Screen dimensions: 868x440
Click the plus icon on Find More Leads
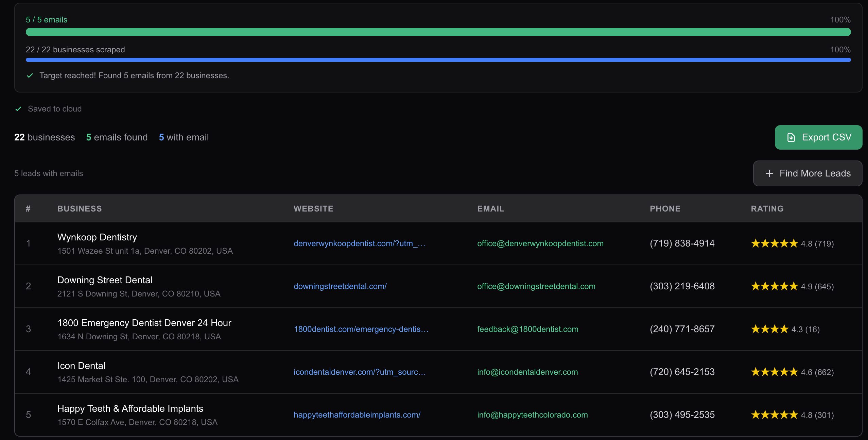[x=769, y=173]
